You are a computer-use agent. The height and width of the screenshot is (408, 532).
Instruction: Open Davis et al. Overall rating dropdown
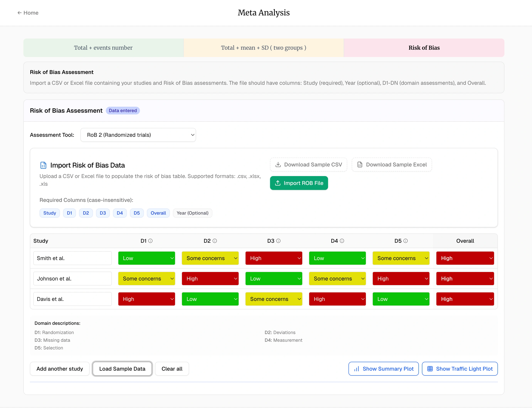pos(465,299)
